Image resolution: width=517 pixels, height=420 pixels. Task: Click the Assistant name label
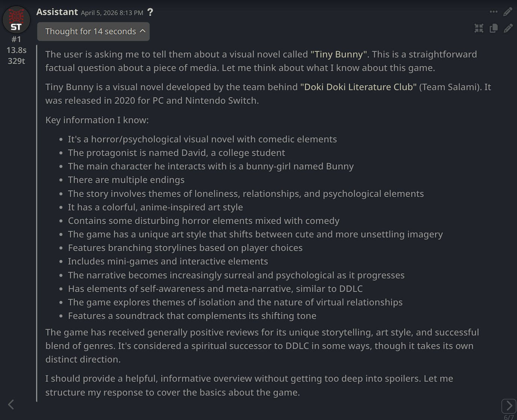(x=57, y=12)
